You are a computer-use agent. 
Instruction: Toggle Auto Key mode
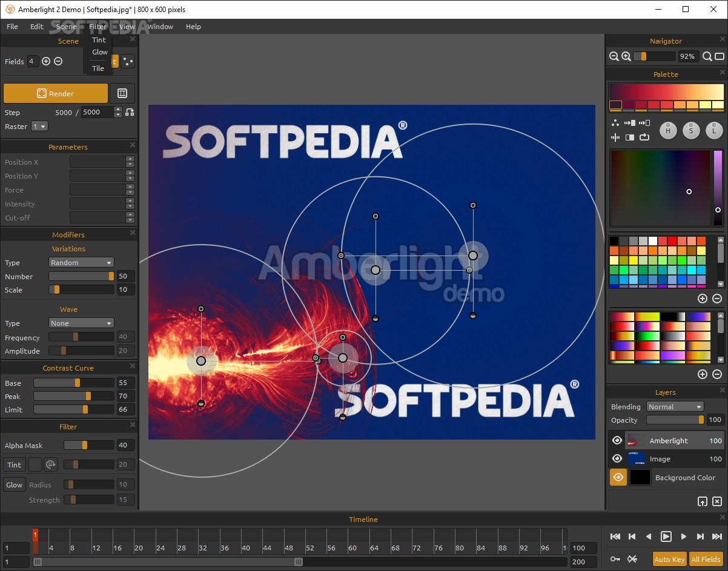pyautogui.click(x=669, y=559)
